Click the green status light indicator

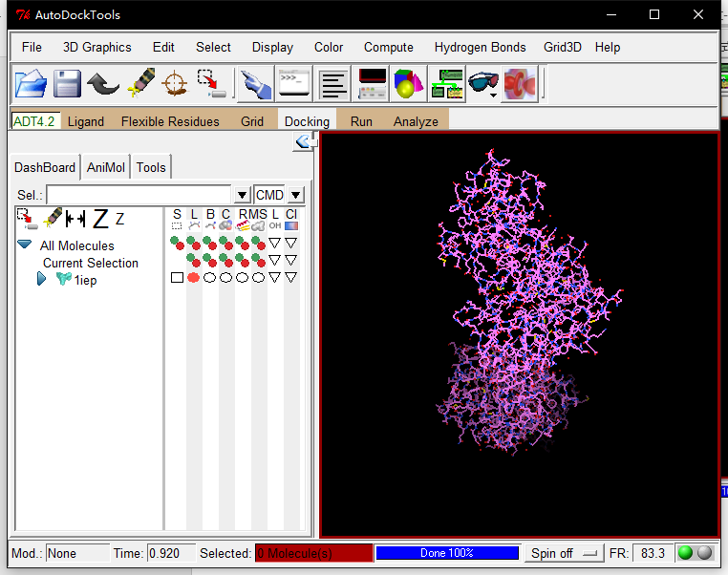(x=685, y=553)
